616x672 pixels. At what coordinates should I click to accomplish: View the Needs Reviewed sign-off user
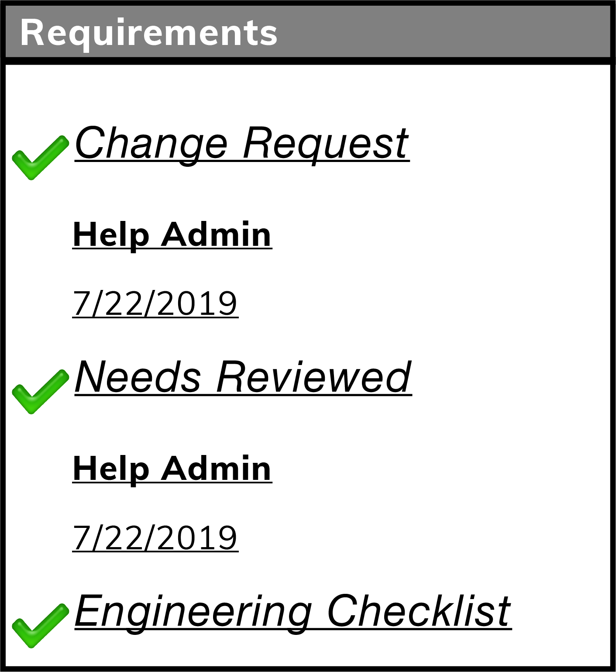[x=172, y=469]
